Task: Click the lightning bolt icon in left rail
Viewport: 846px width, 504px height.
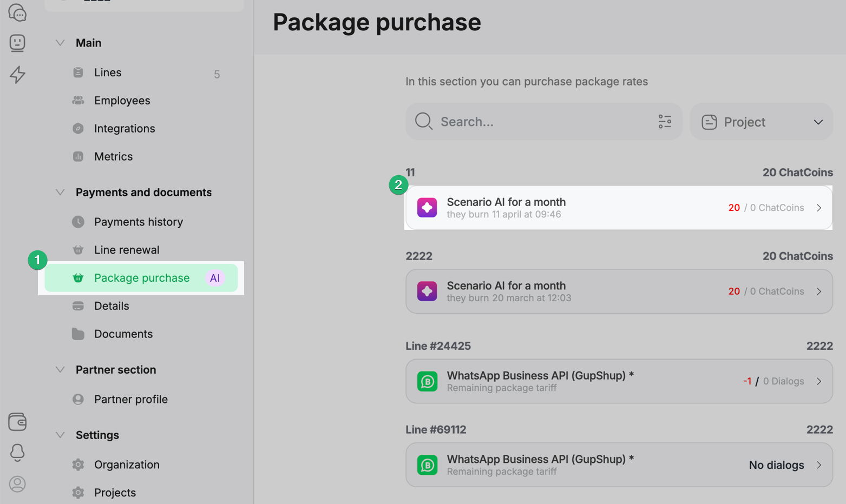Action: click(17, 75)
